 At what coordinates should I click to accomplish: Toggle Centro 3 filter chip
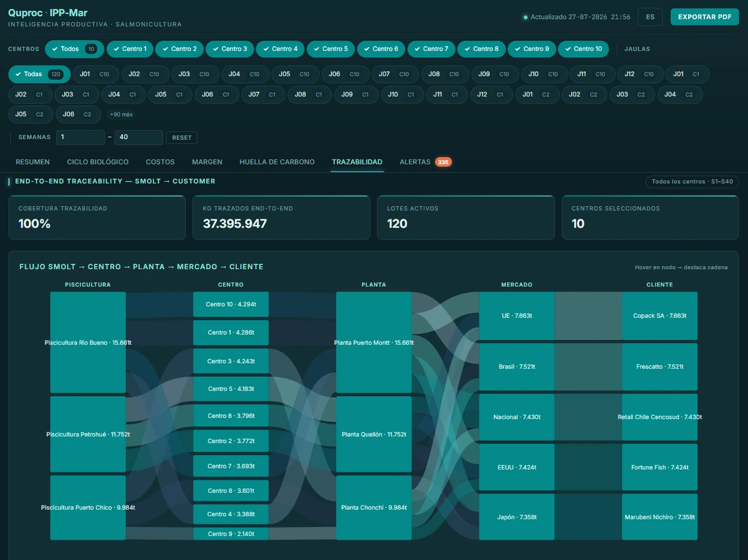(x=230, y=49)
